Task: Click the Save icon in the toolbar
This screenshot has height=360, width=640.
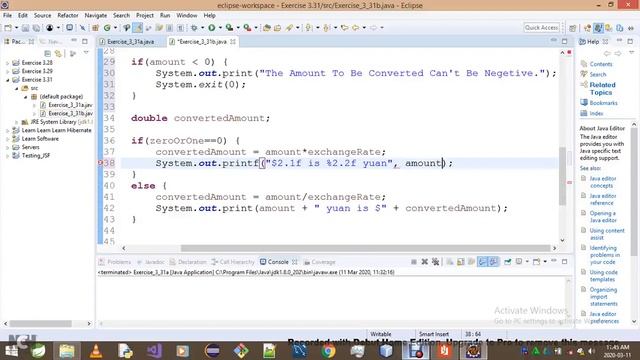Action: pos(25,28)
